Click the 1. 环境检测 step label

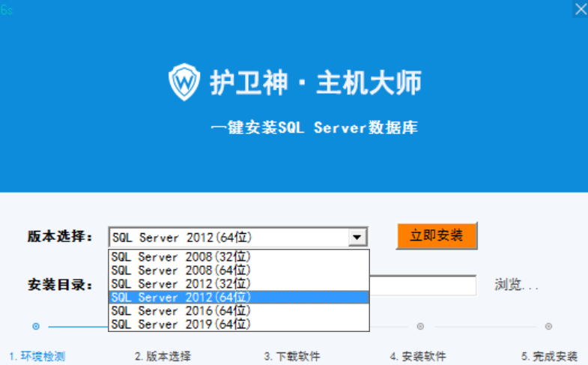[x=37, y=356]
